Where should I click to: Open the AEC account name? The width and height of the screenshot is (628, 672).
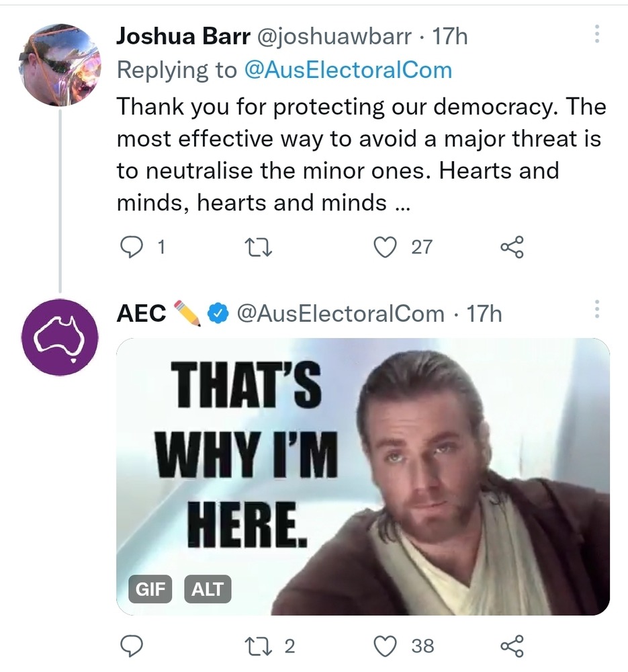pos(142,313)
